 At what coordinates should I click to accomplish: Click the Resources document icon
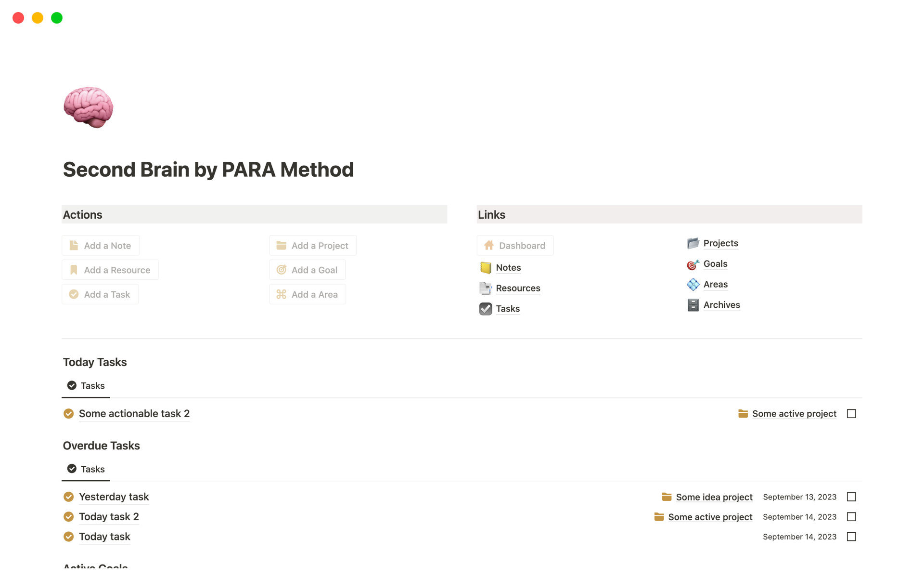[x=486, y=288]
